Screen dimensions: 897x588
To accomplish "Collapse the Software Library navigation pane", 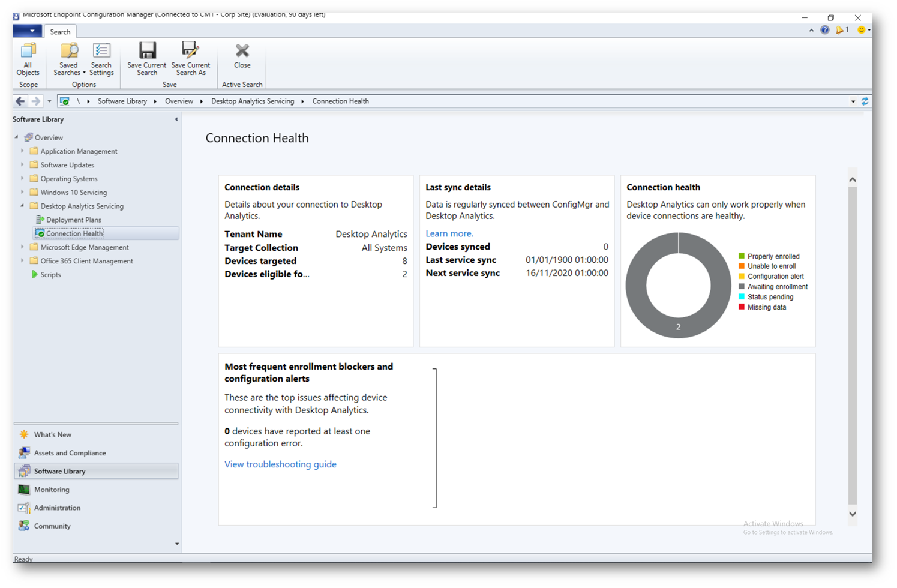I will click(x=176, y=119).
